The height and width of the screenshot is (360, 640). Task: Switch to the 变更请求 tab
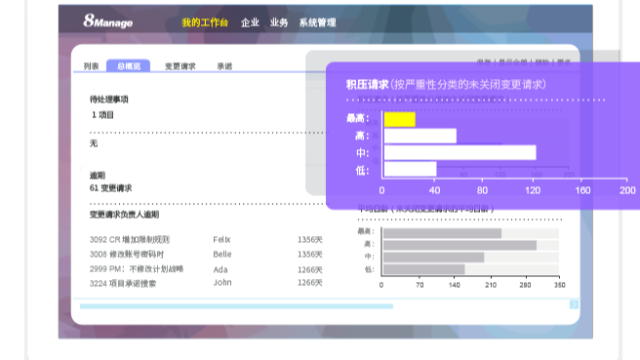(x=180, y=66)
